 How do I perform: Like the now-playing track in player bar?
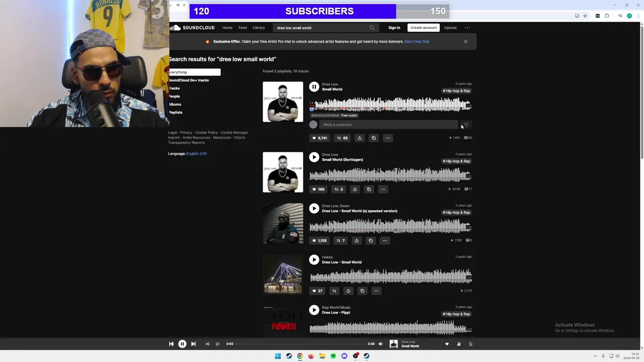pyautogui.click(x=447, y=344)
